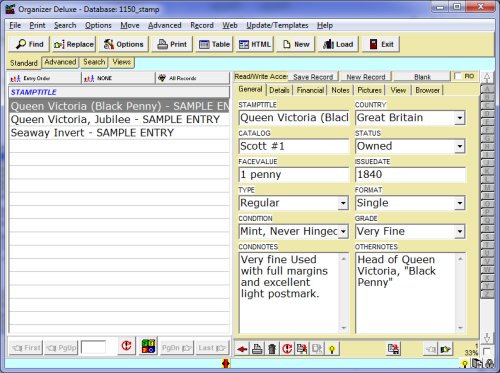Screen dimensions: 500x373
Task: Click the colored grid info icon
Action: click(148, 346)
